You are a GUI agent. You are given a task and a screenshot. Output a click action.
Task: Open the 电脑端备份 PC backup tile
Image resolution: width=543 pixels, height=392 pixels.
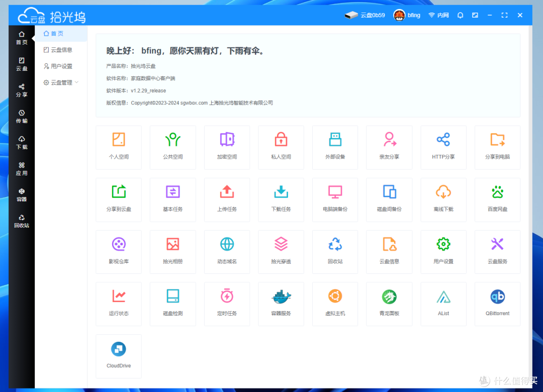tap(335, 200)
